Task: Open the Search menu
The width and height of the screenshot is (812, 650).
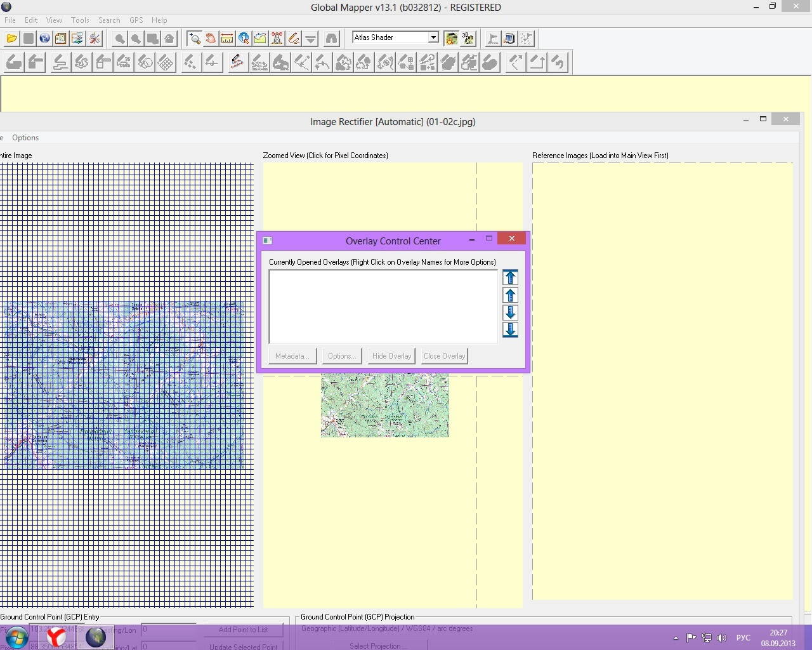Action: coord(109,20)
